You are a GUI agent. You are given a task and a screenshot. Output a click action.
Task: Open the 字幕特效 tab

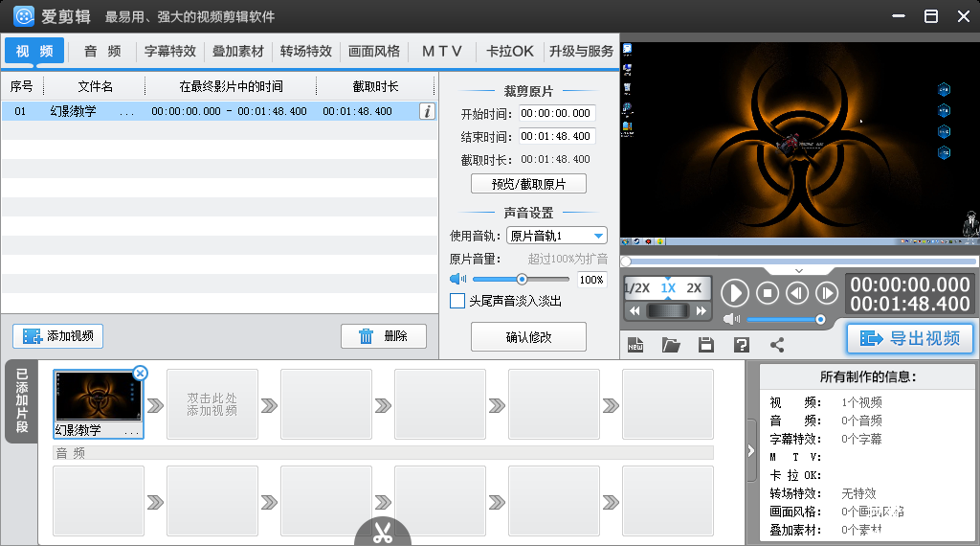(170, 52)
